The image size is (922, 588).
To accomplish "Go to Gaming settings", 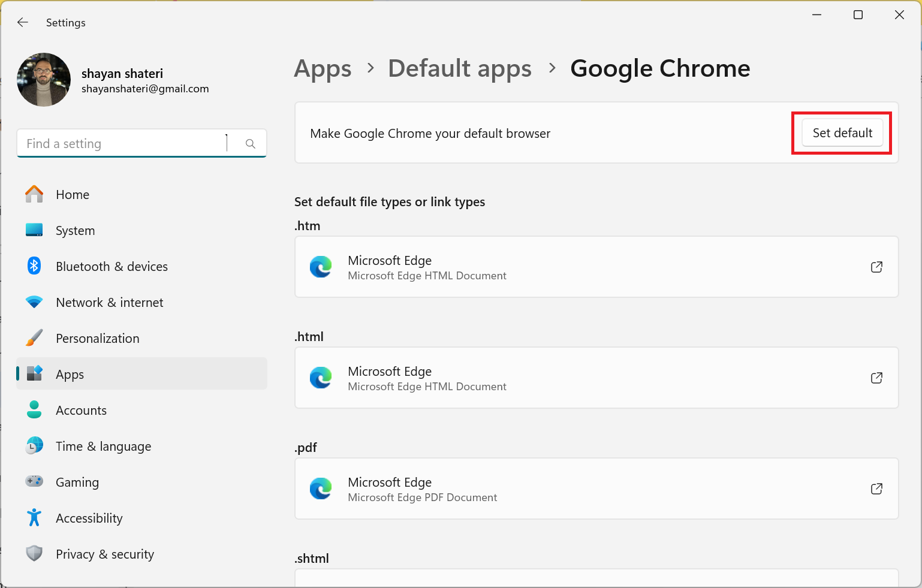I will coord(141,482).
